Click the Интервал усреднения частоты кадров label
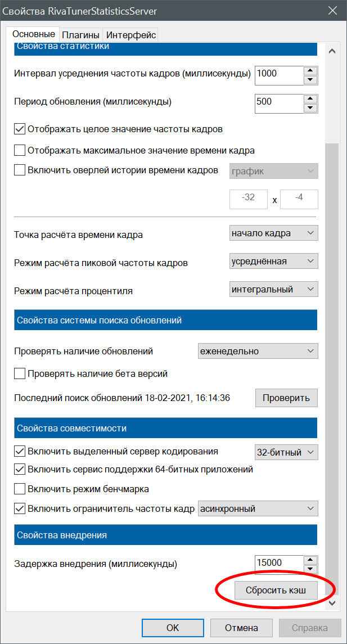347x644 pixels. [x=133, y=74]
